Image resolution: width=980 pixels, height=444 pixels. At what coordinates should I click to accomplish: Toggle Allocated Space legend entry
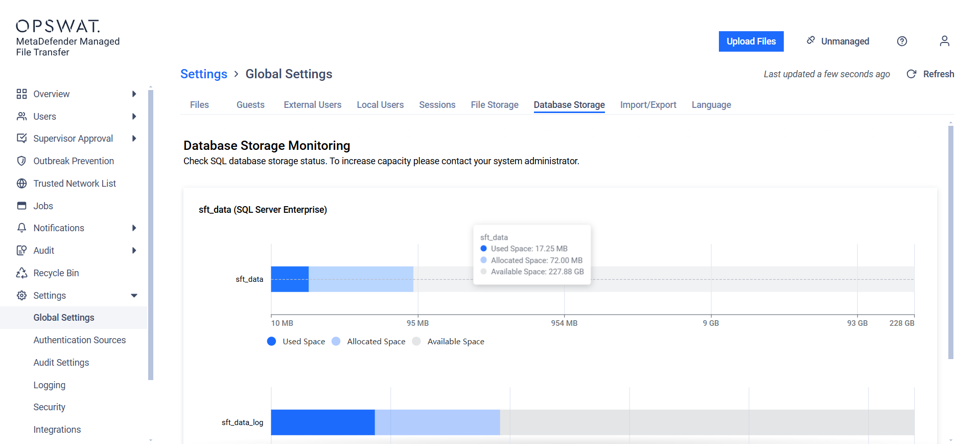pyautogui.click(x=368, y=342)
